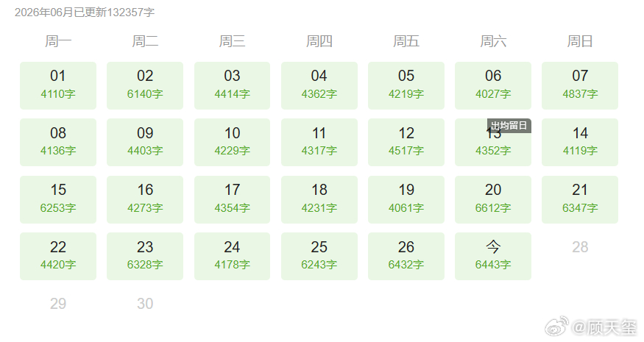Click the greyed-out day 28
The width and height of the screenshot is (644, 342).
pyautogui.click(x=580, y=246)
